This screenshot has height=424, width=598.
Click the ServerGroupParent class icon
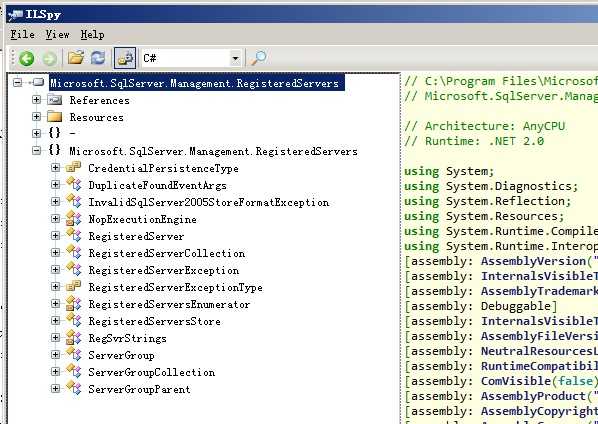(x=73, y=388)
